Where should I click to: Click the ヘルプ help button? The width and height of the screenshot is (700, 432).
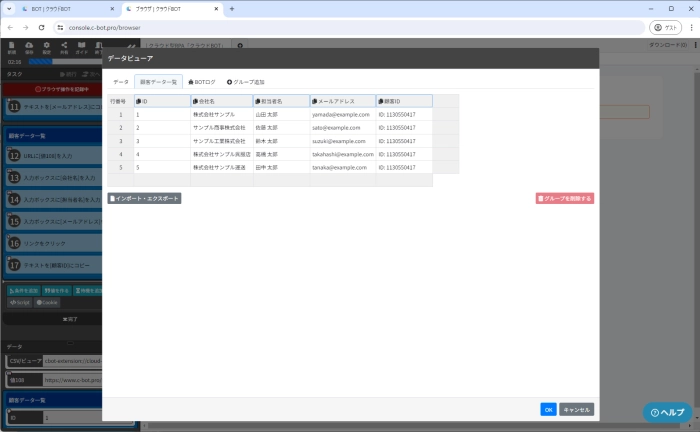click(x=668, y=412)
